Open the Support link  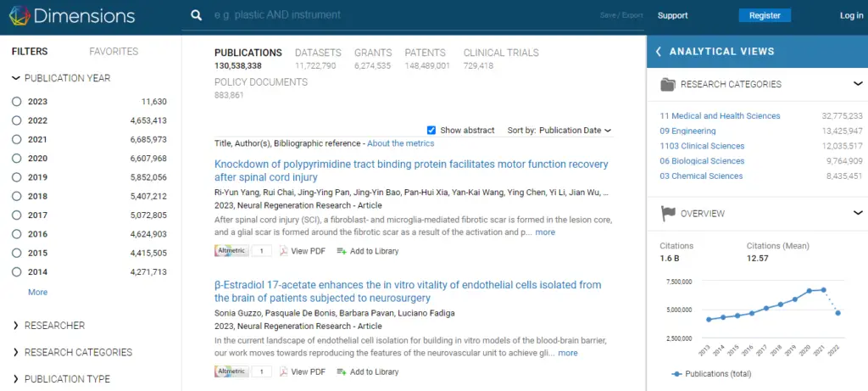tap(672, 15)
